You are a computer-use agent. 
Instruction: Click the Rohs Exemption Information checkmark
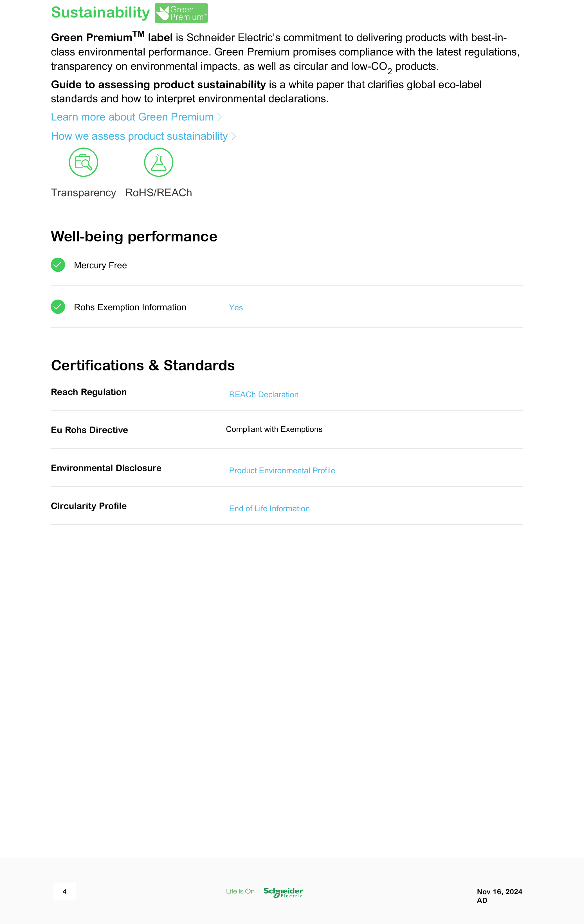[58, 307]
